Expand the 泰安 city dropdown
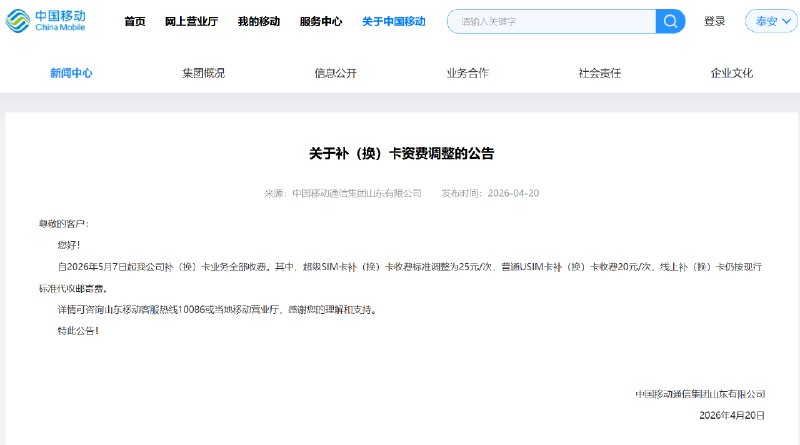Screen dimensions: 800x445 tap(771, 21)
